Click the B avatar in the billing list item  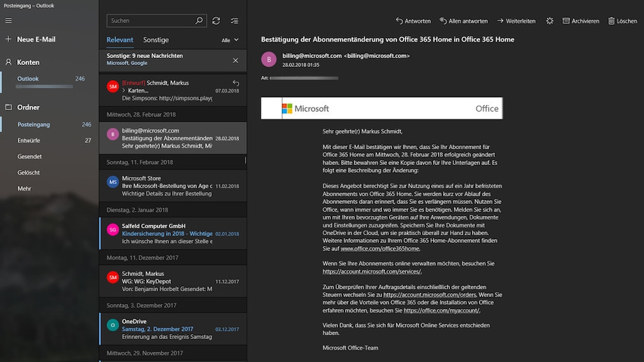[112, 134]
